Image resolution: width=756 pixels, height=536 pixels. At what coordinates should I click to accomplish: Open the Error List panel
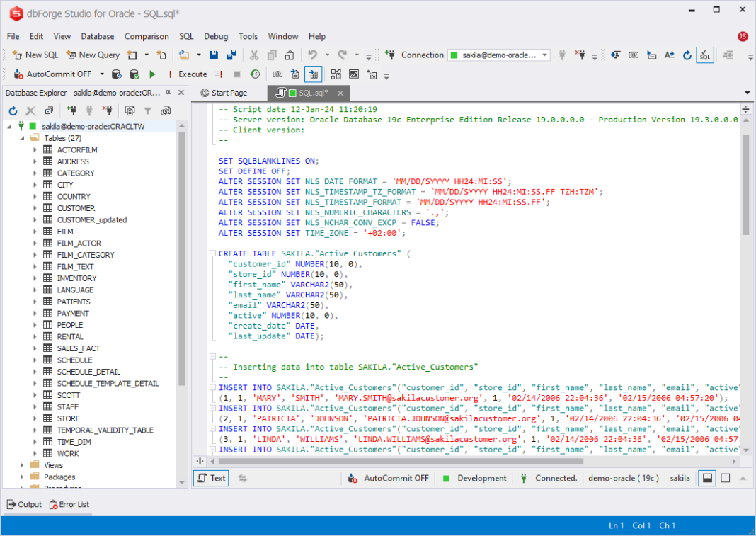(x=69, y=504)
